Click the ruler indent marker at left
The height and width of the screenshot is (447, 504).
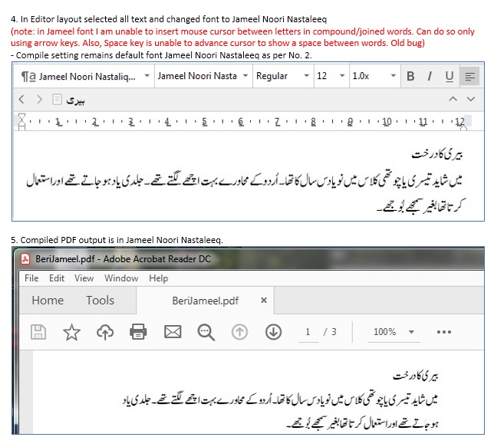21,121
